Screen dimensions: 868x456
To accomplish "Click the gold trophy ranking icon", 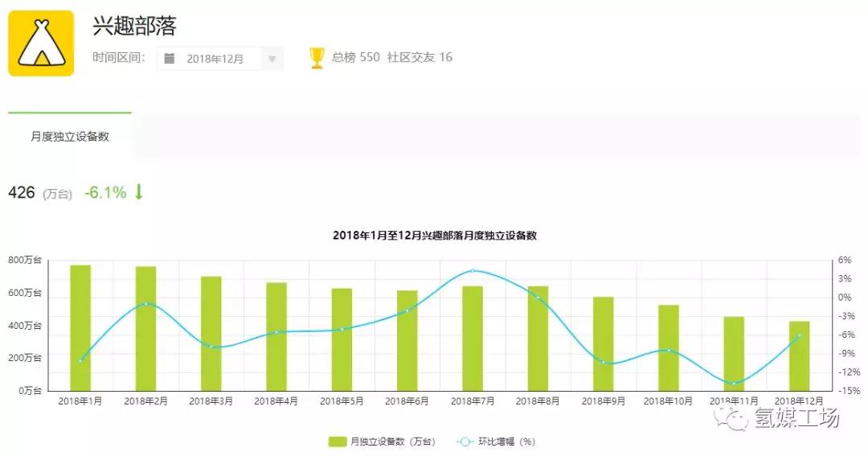I will coord(317,58).
